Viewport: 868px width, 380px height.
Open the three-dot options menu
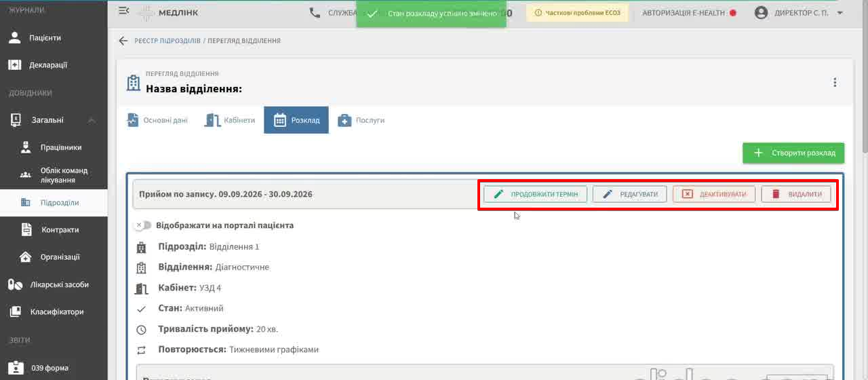[x=835, y=83]
